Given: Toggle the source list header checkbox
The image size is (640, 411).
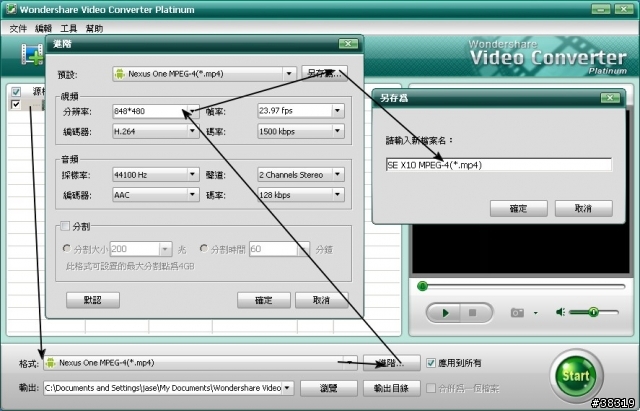Looking at the screenshot, I should pyautogui.click(x=16, y=91).
